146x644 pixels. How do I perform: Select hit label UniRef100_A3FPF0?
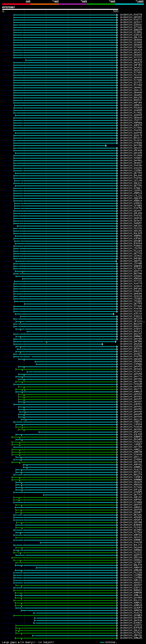[131, 404]
